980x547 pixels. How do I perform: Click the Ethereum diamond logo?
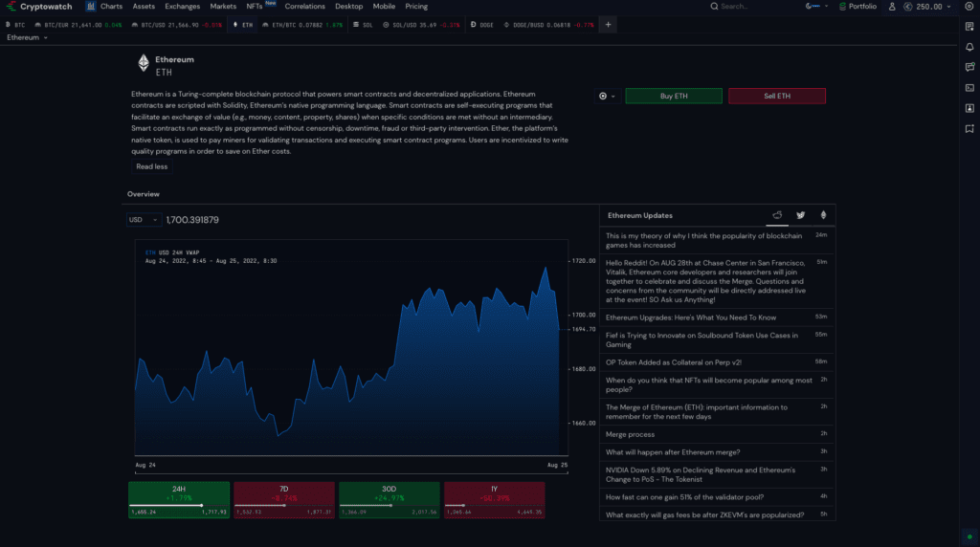click(x=144, y=63)
